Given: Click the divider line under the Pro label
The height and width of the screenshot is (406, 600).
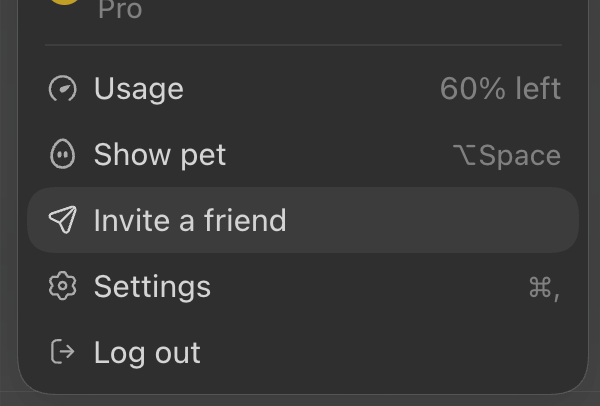Looking at the screenshot, I should 303,45.
